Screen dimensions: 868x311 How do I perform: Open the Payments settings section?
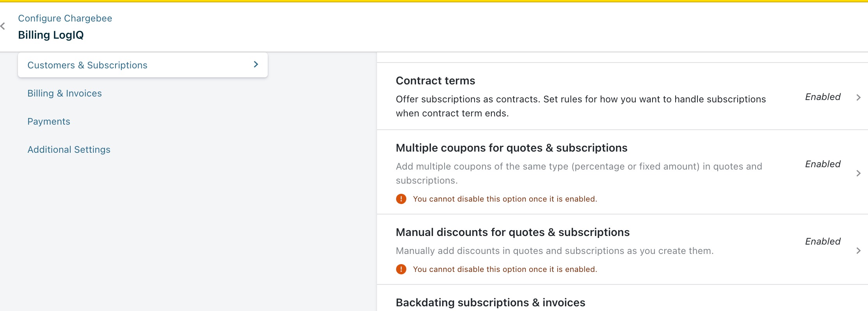pos(49,122)
